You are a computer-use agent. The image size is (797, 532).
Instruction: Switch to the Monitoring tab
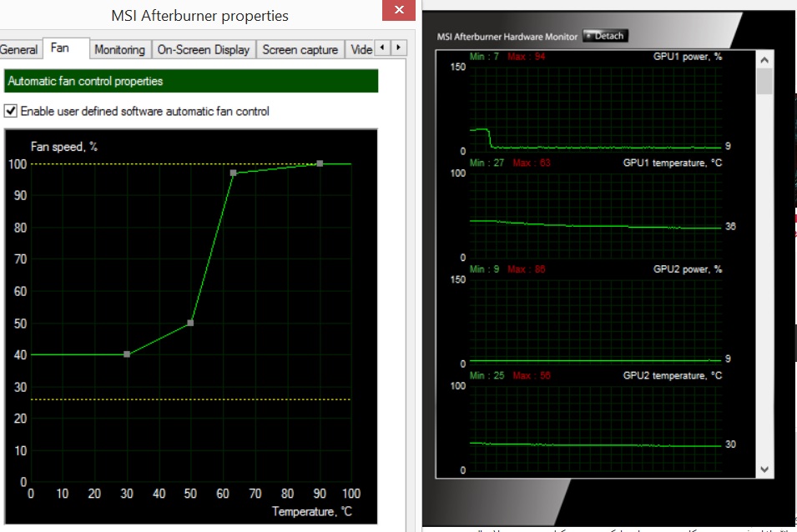tap(120, 50)
